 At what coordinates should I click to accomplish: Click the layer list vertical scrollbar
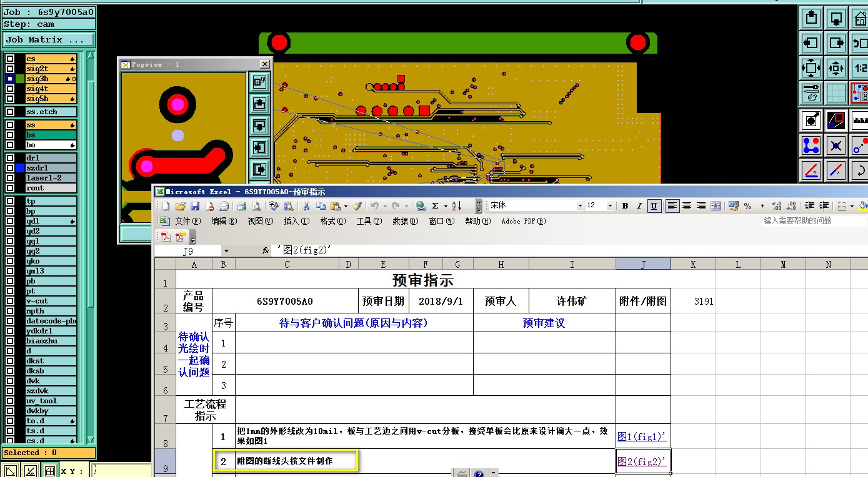click(x=91, y=247)
